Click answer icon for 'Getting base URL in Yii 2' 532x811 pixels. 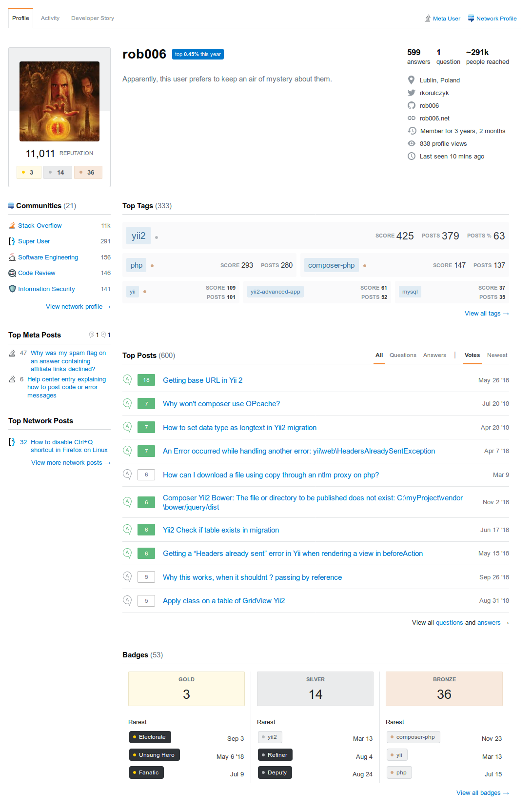[x=127, y=379]
